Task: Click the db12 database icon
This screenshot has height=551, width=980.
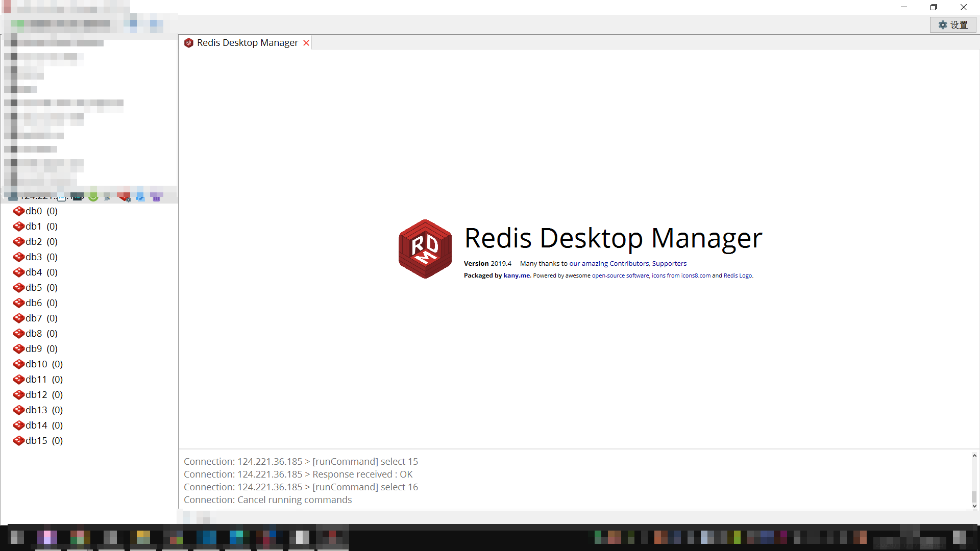Action: (19, 395)
